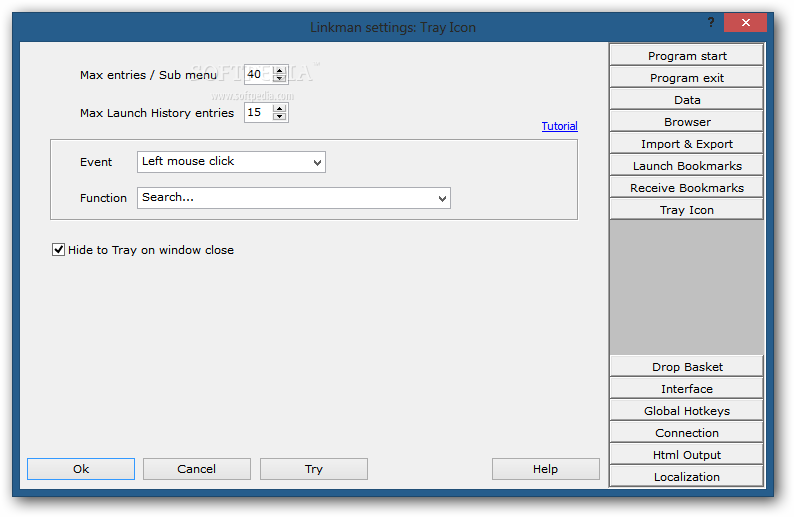
Task: Open the Program start settings section
Action: 686,56
